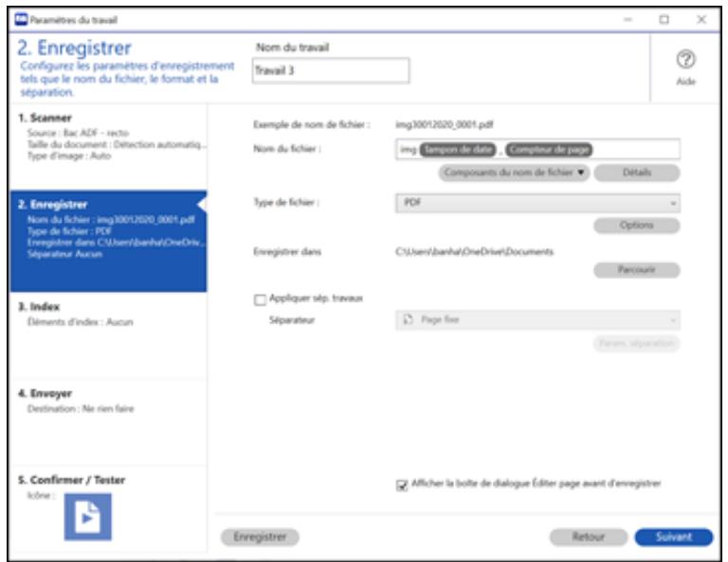Jump to step 5. Confirmer / Tester
Viewport: 728px width, 562px height.
pos(109,509)
